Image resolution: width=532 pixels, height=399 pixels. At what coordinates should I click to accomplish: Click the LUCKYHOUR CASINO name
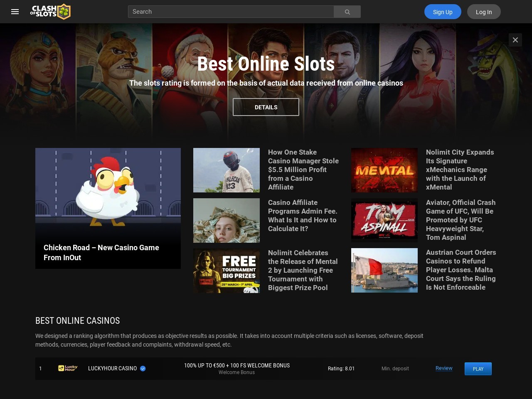112,368
